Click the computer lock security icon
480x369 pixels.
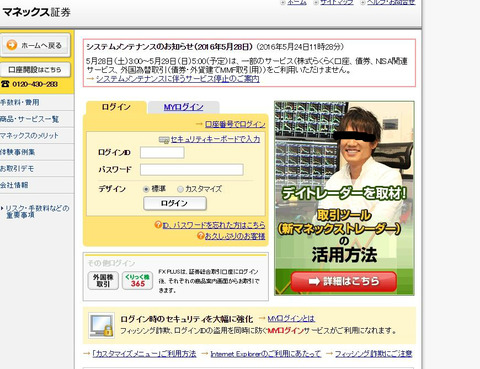pos(101,326)
